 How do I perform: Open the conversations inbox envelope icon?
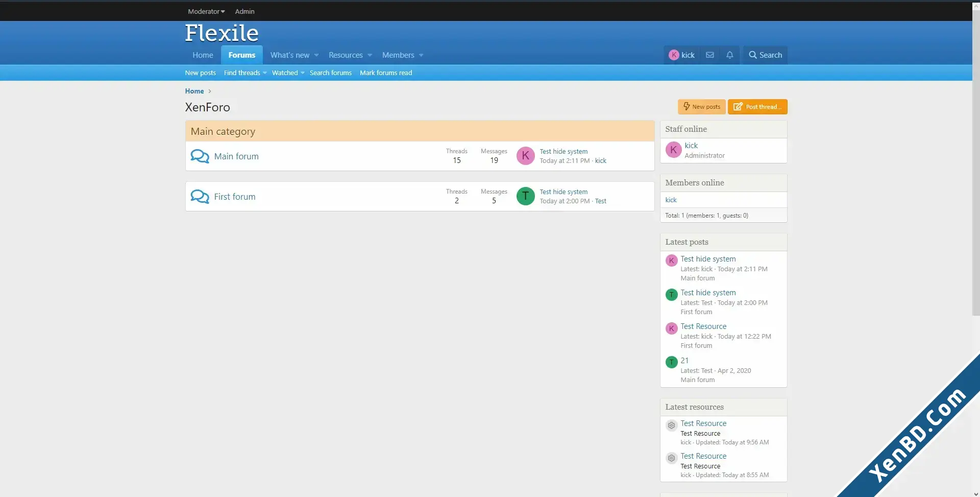(x=709, y=55)
